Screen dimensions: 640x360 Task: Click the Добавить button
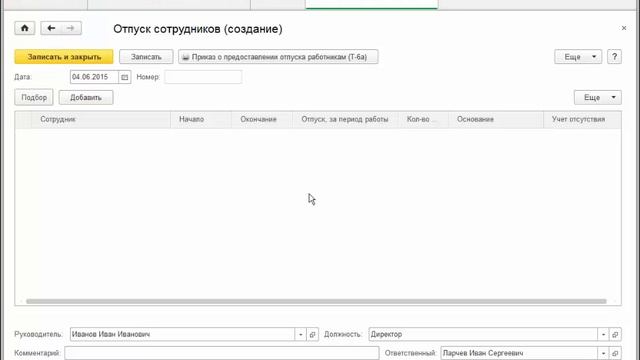(x=86, y=98)
